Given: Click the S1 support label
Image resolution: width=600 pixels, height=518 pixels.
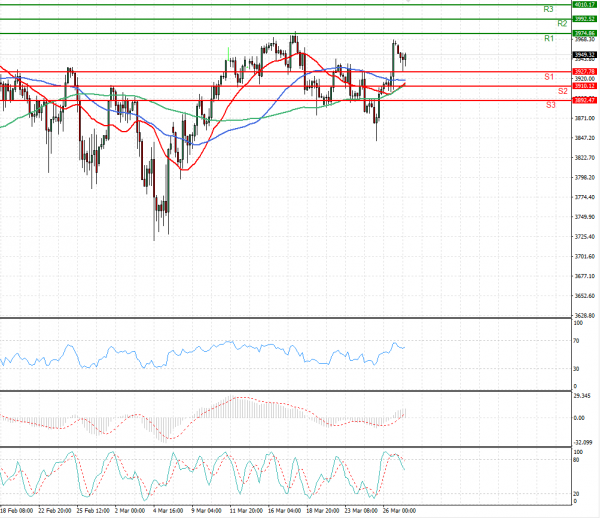Looking at the screenshot, I should 549,77.
